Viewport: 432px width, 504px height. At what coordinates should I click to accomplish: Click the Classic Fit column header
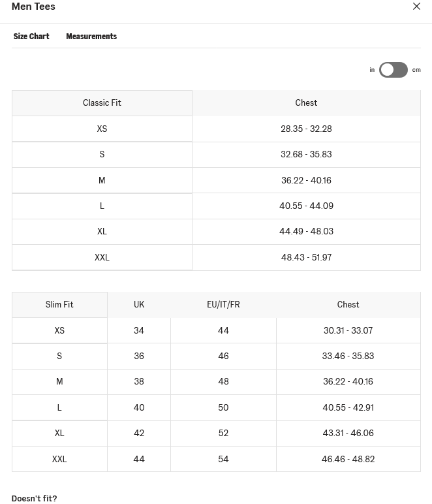pyautogui.click(x=102, y=103)
